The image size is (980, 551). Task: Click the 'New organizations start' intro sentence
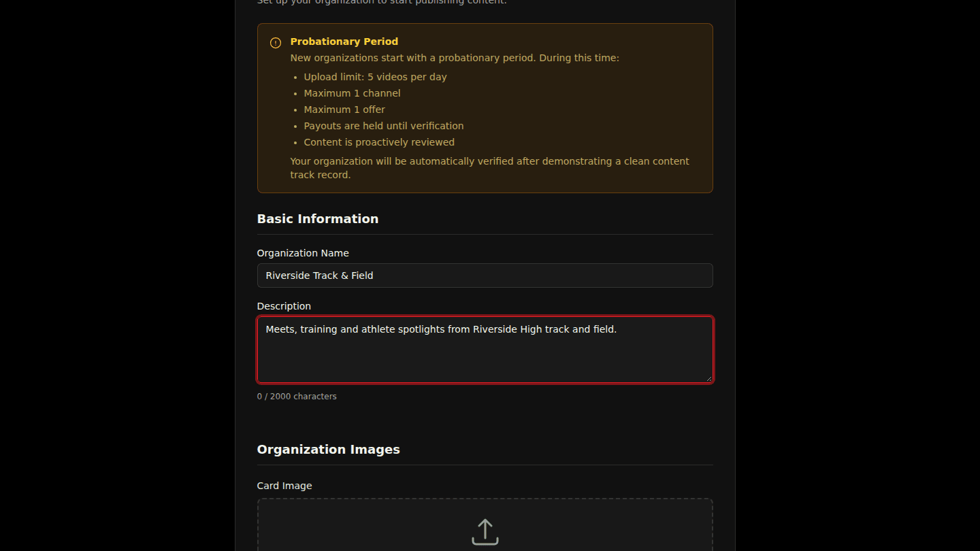tap(455, 58)
